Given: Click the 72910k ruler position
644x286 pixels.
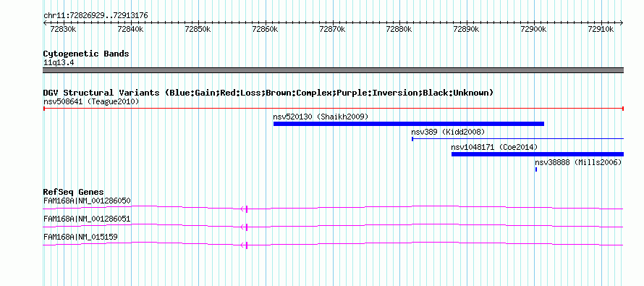Looking at the screenshot, I should pyautogui.click(x=601, y=29).
